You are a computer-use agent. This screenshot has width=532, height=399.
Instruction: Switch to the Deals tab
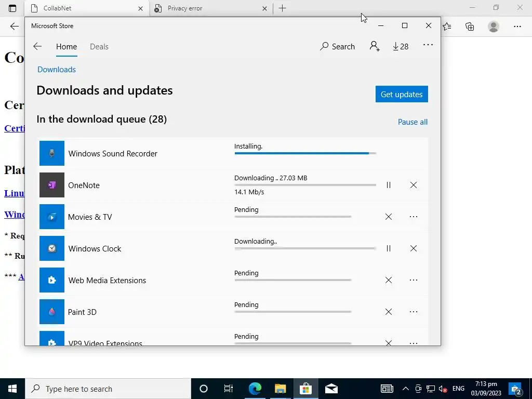[99, 46]
